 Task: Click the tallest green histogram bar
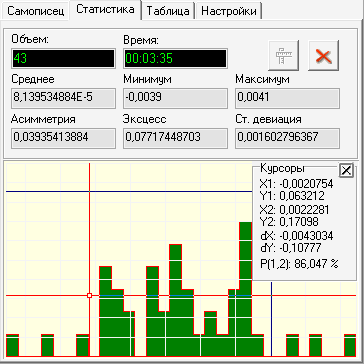[x=245, y=289]
